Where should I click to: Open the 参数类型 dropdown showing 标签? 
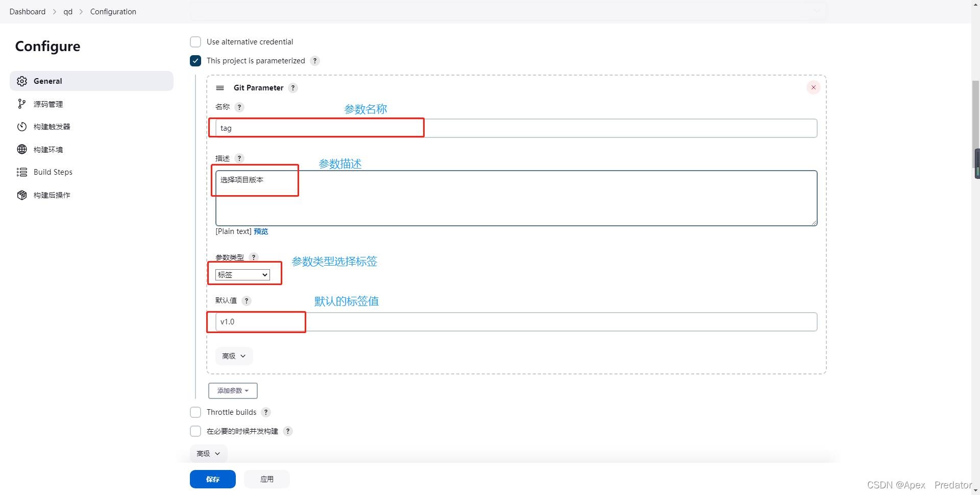coord(242,275)
